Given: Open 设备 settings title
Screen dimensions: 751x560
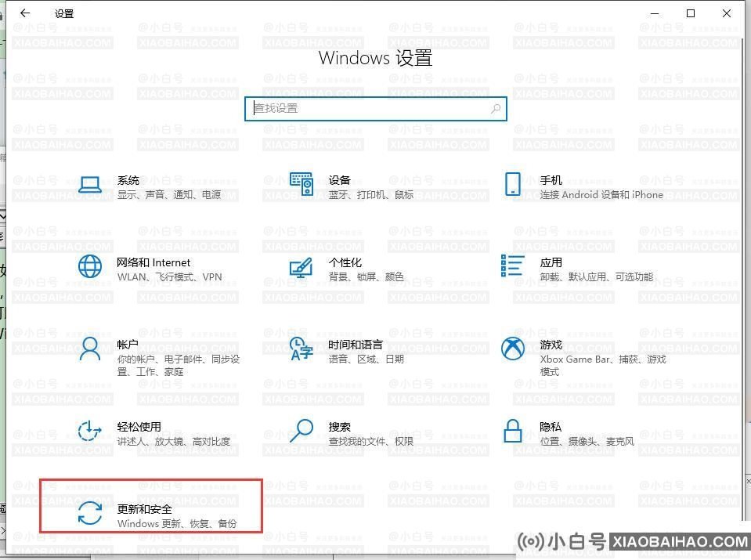Looking at the screenshot, I should coord(340,180).
